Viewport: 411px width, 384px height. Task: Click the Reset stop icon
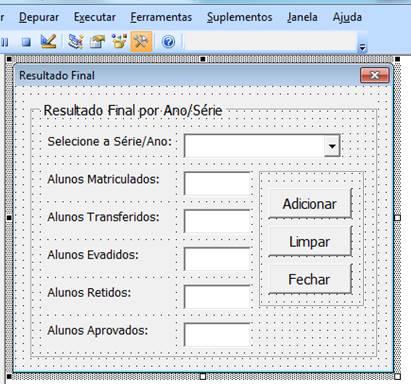26,42
